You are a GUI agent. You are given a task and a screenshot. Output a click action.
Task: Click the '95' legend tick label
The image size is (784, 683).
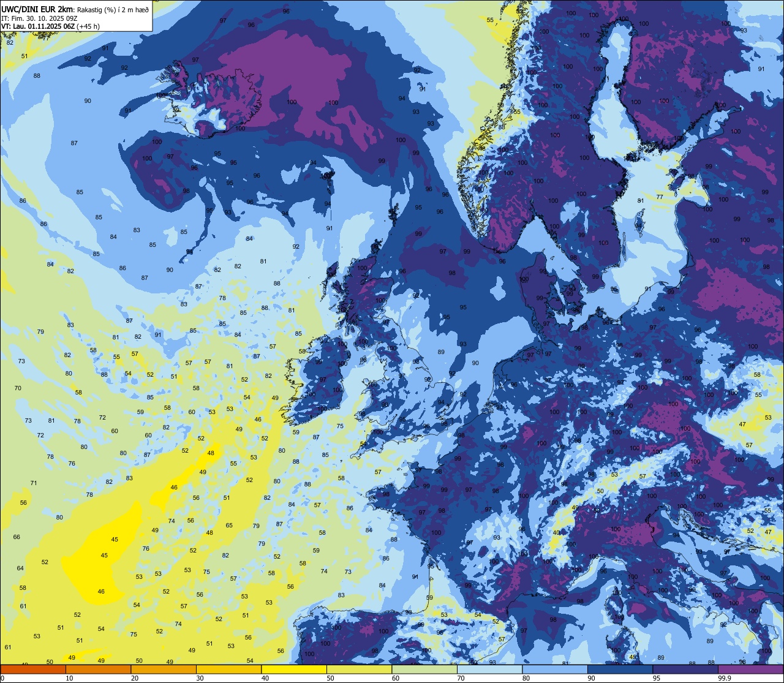click(657, 678)
